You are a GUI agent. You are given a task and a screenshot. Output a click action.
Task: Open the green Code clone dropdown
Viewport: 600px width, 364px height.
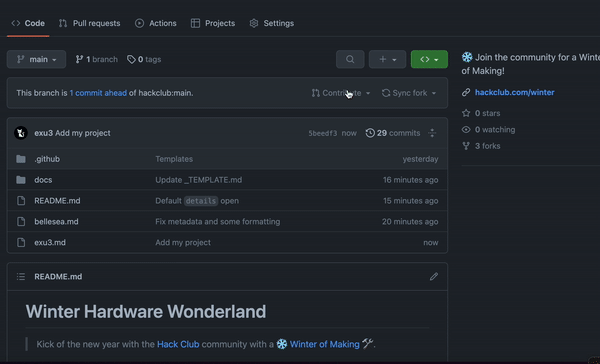point(429,59)
